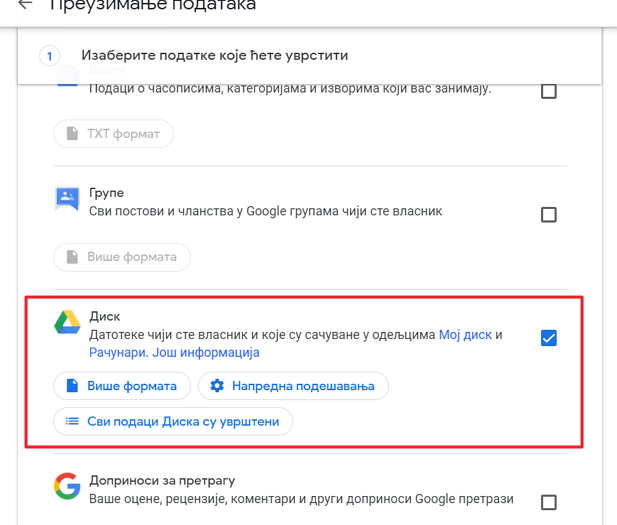This screenshot has height=525, width=617.
Task: Tick the news data checkbox at top
Action: click(549, 91)
